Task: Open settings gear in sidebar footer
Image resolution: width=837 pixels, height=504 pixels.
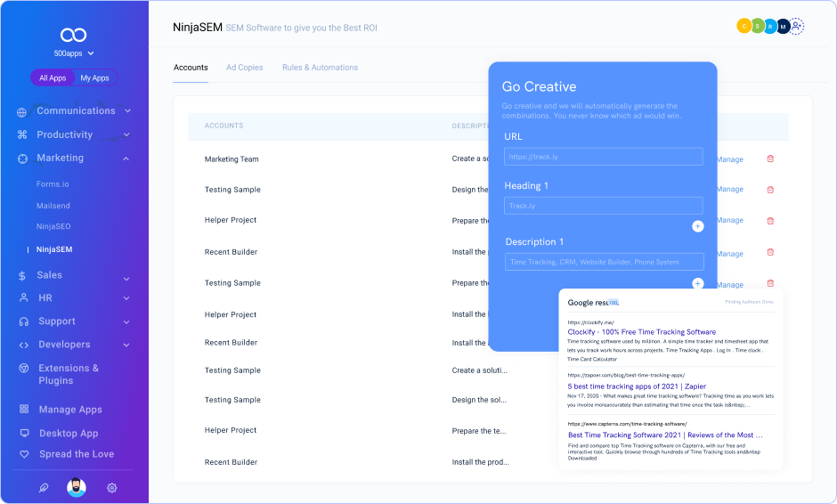Action: pyautogui.click(x=112, y=488)
